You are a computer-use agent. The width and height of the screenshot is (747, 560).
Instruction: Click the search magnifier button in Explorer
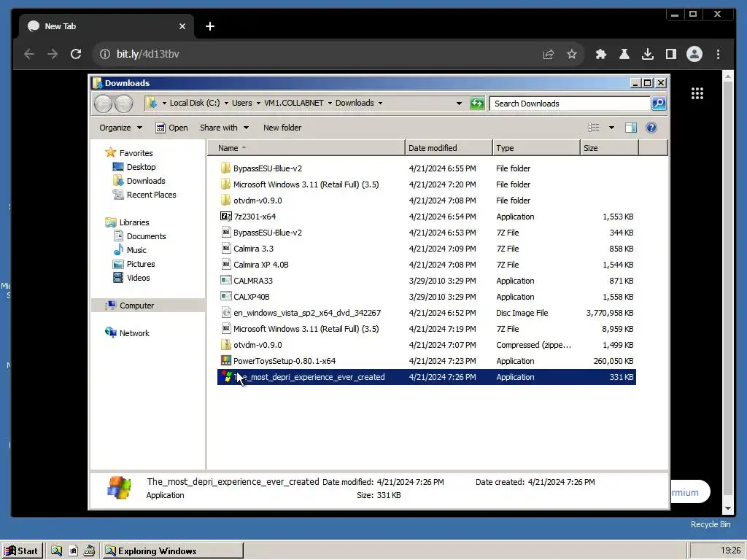point(659,104)
